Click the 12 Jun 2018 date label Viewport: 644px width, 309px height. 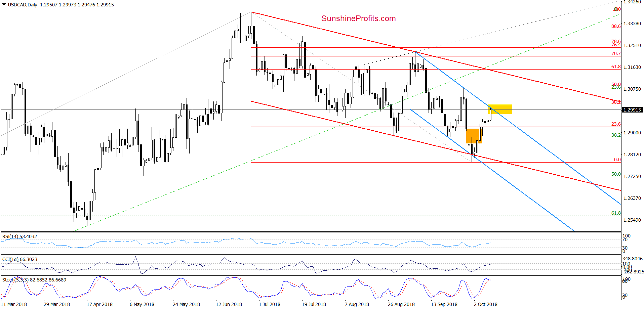pos(229,304)
